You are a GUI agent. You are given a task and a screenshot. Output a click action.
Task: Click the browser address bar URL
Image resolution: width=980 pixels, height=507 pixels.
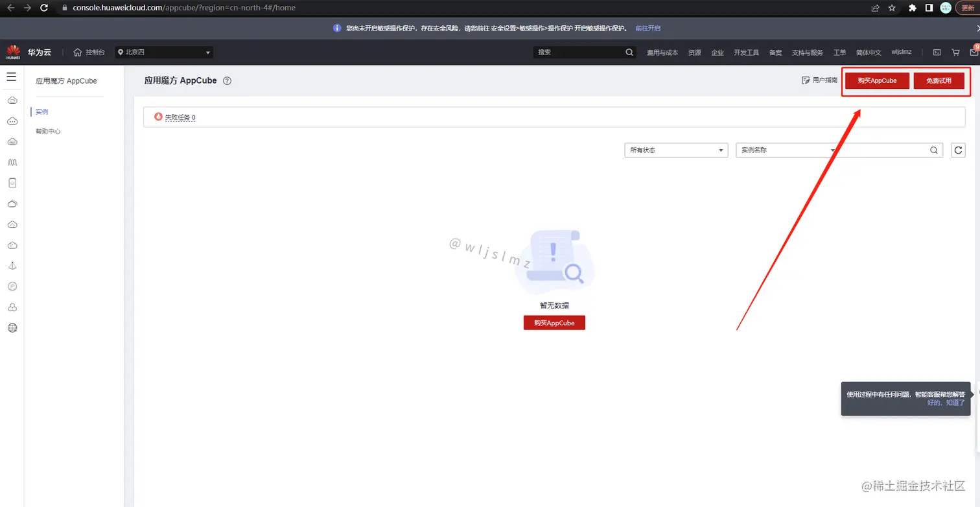pyautogui.click(x=184, y=8)
